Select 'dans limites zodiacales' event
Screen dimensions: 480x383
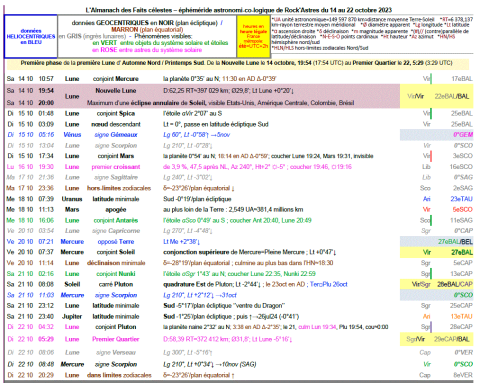119,375
